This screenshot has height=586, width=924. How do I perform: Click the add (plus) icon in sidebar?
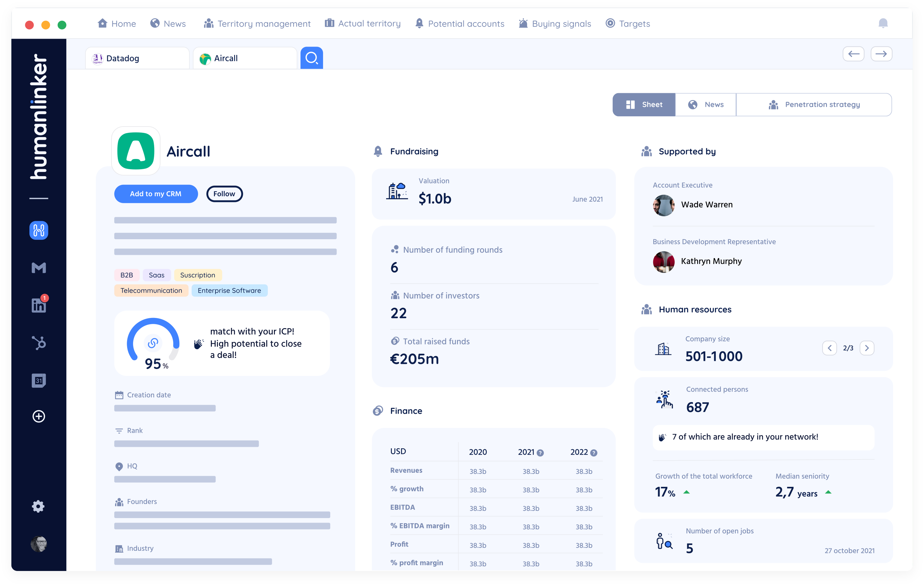[38, 417]
